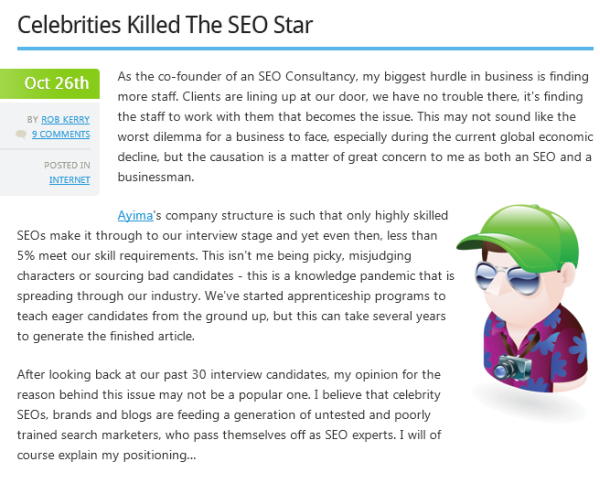600x483 pixels.
Task: Click the blue divider line under title
Action: pyautogui.click(x=305, y=49)
